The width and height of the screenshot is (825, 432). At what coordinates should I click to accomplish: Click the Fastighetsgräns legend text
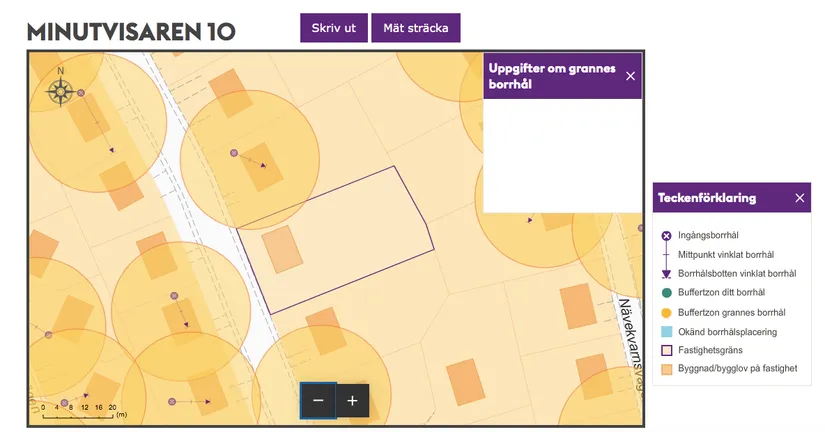[x=710, y=350]
